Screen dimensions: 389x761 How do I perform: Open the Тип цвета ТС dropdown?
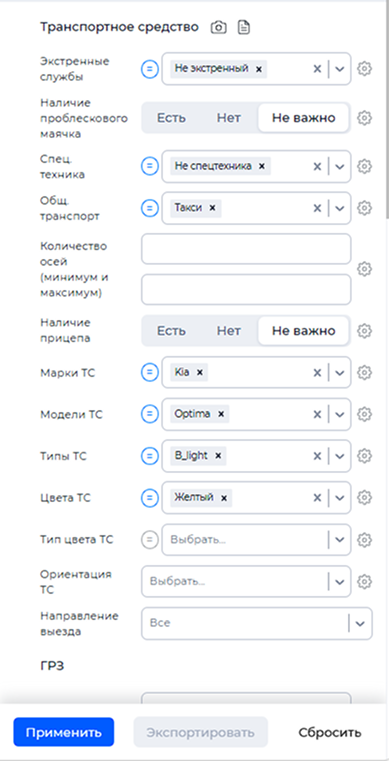[256, 539]
